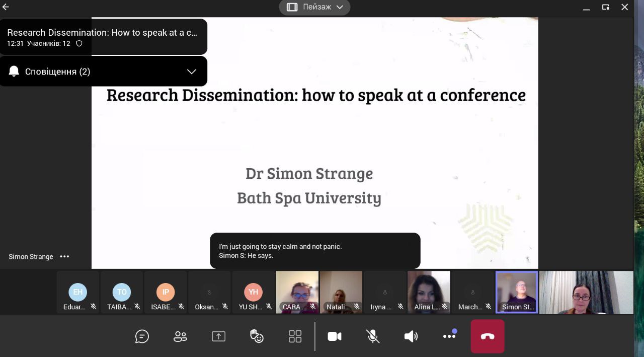This screenshot has width=644, height=357.
Task: Click the shared slide title text
Action: pyautogui.click(x=316, y=95)
